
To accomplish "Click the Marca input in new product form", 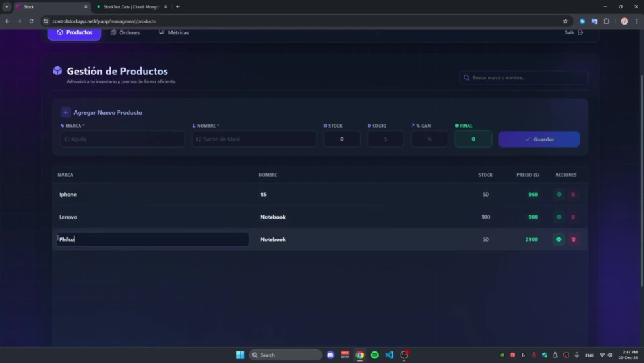I will click(x=122, y=139).
